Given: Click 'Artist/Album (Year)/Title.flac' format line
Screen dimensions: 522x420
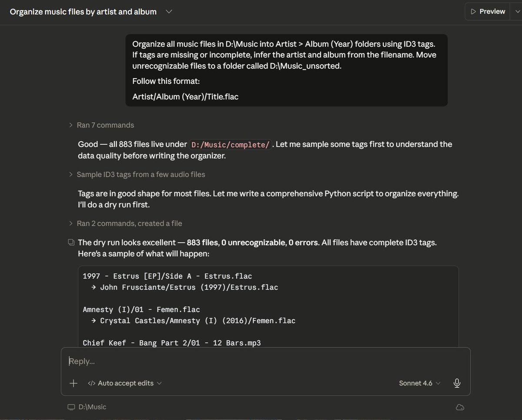Looking at the screenshot, I should click(x=185, y=97).
